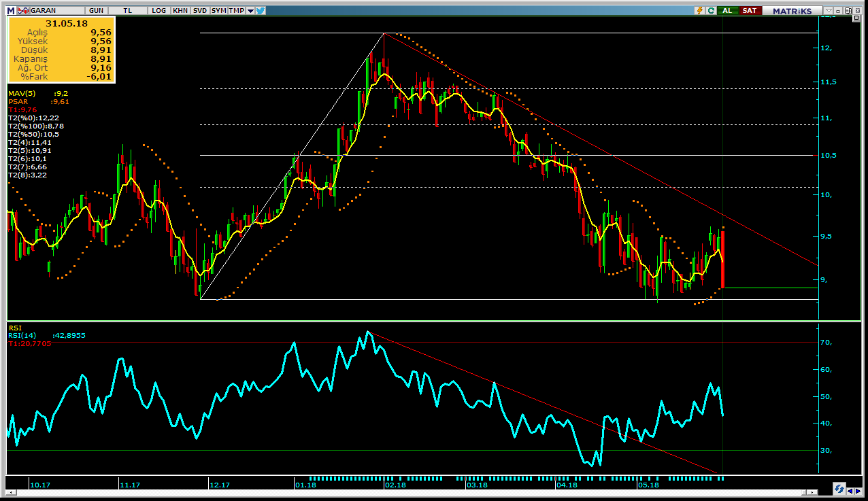This screenshot has height=501, width=868.
Task: Select the PSAR indicator label
Action: click(x=18, y=101)
